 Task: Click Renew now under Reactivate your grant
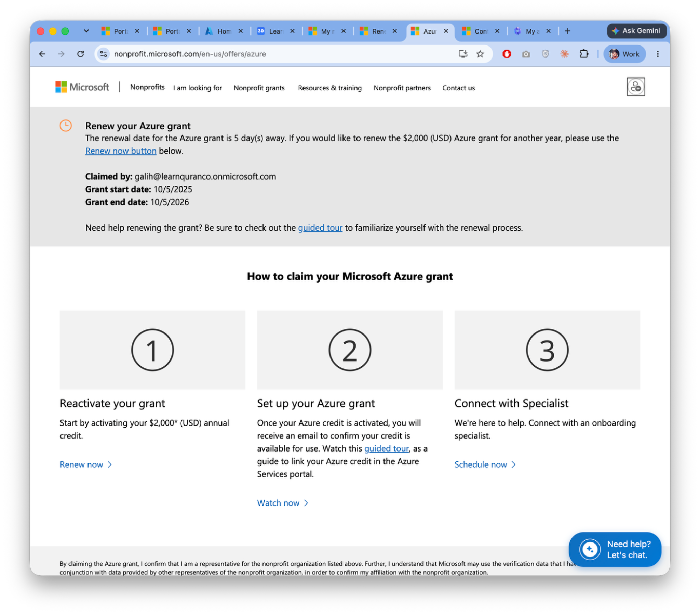[x=85, y=464]
